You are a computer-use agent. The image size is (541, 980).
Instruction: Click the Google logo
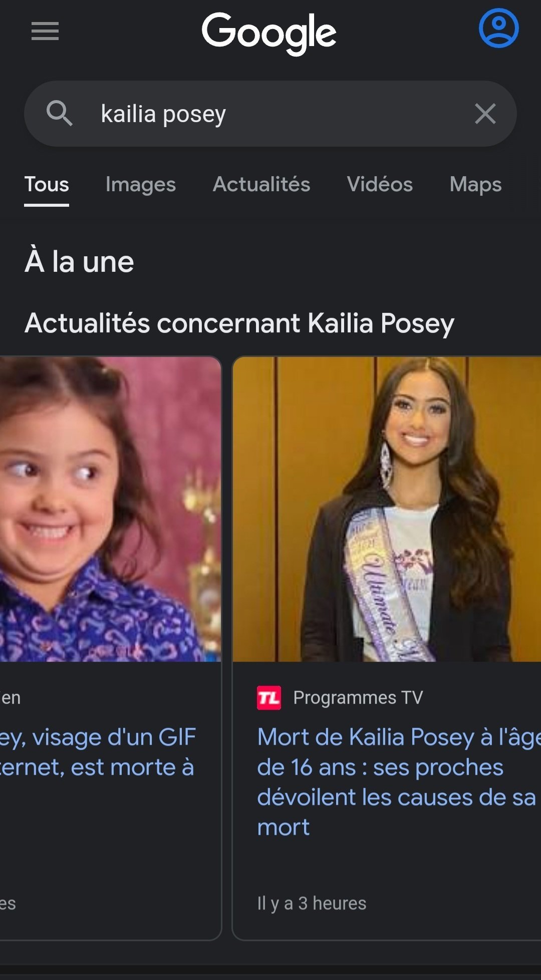click(x=269, y=33)
